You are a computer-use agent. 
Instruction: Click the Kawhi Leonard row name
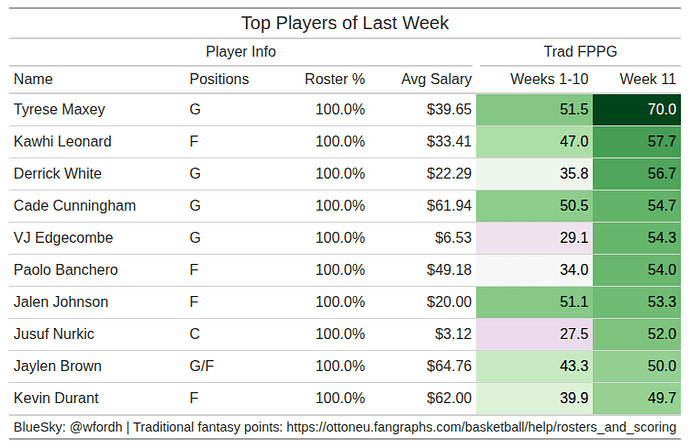coord(62,142)
